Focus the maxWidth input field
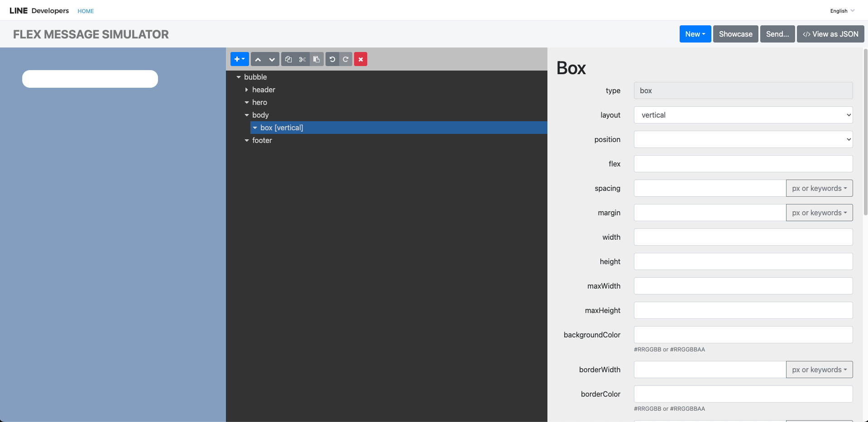The width and height of the screenshot is (868, 422). coord(743,286)
